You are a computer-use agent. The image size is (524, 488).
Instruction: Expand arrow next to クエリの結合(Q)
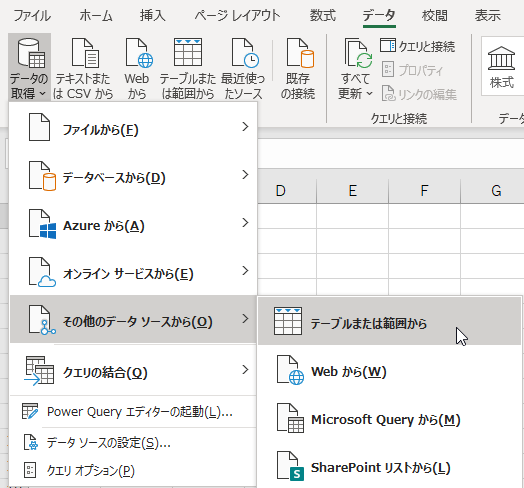tap(245, 370)
